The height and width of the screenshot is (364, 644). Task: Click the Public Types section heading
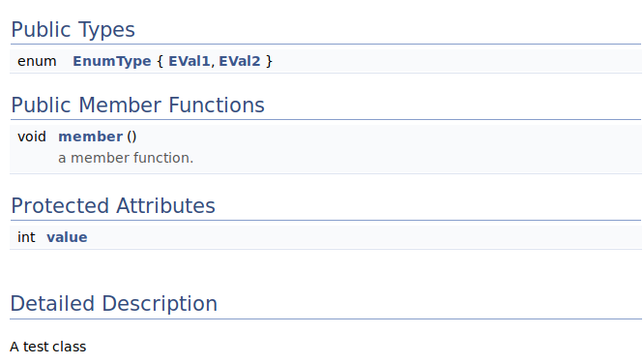pyautogui.click(x=73, y=30)
